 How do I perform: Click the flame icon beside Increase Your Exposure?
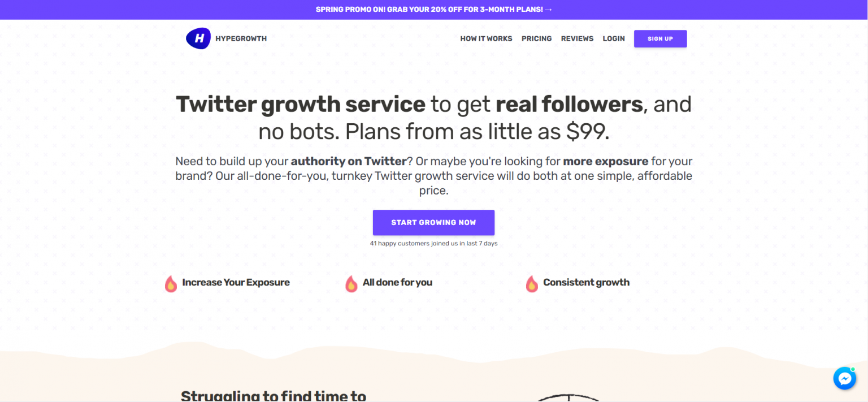[171, 283]
